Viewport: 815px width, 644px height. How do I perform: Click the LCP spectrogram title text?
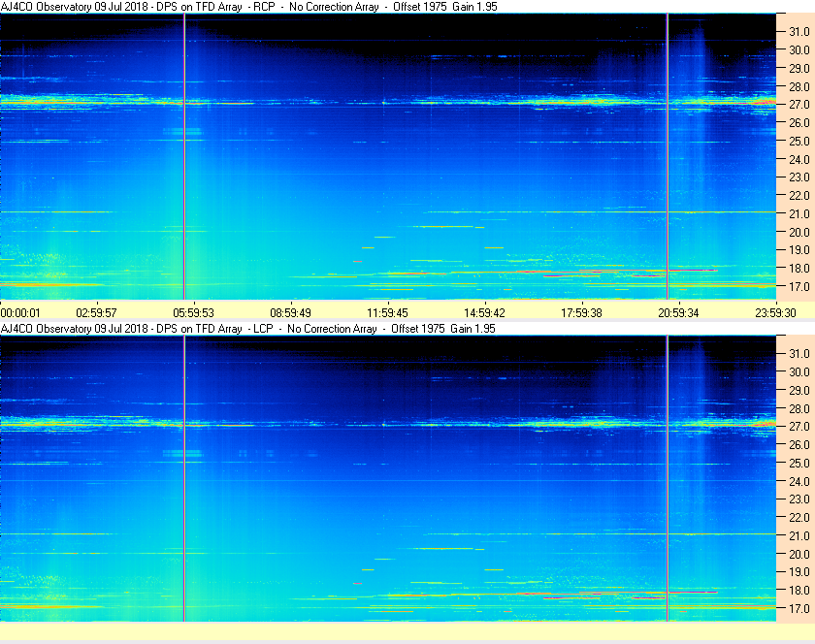248,329
